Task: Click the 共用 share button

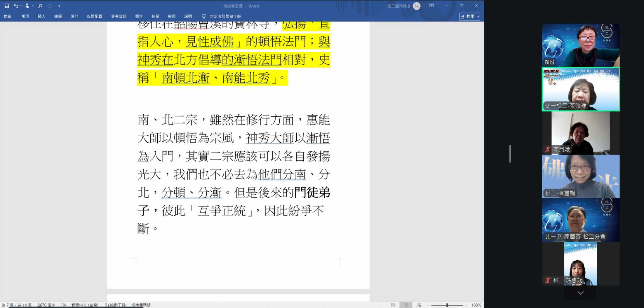Action: tap(469, 17)
